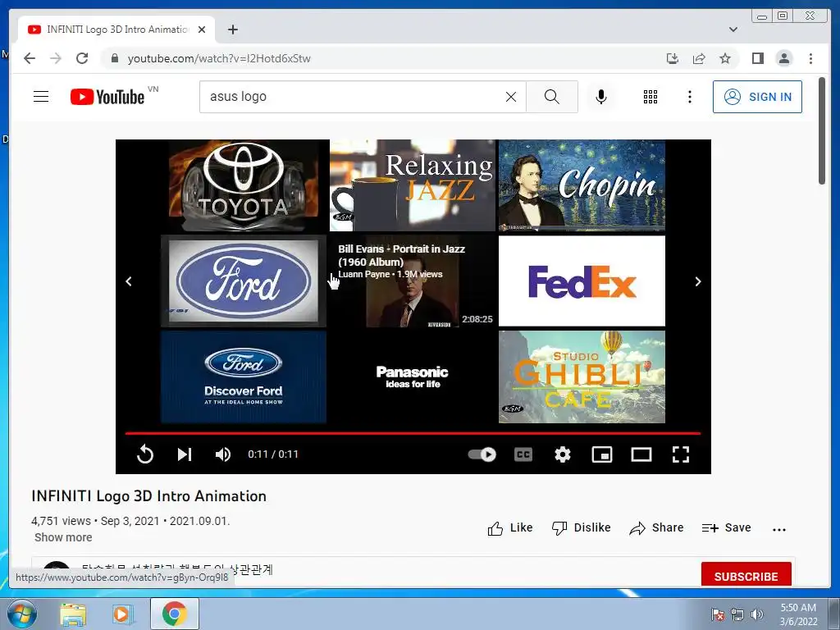The image size is (840, 630).
Task: Open the YouTube apps grid
Action: 651,97
